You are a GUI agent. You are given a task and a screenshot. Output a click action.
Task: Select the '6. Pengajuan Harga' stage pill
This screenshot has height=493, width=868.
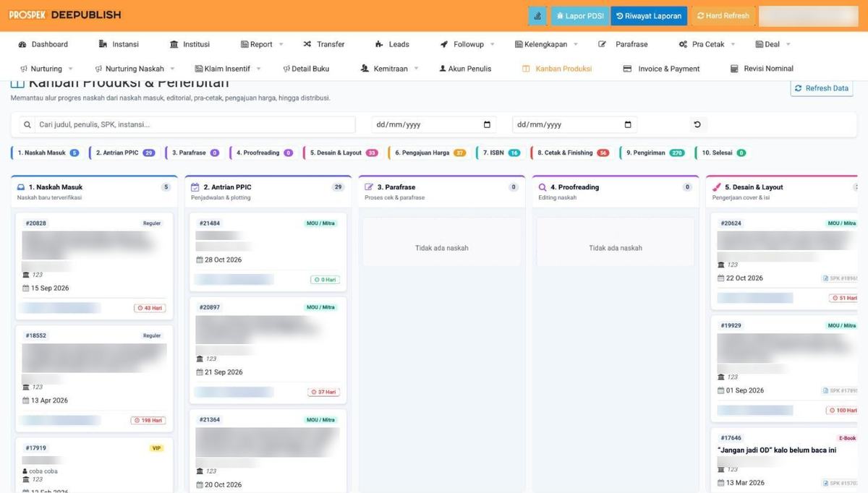click(429, 153)
